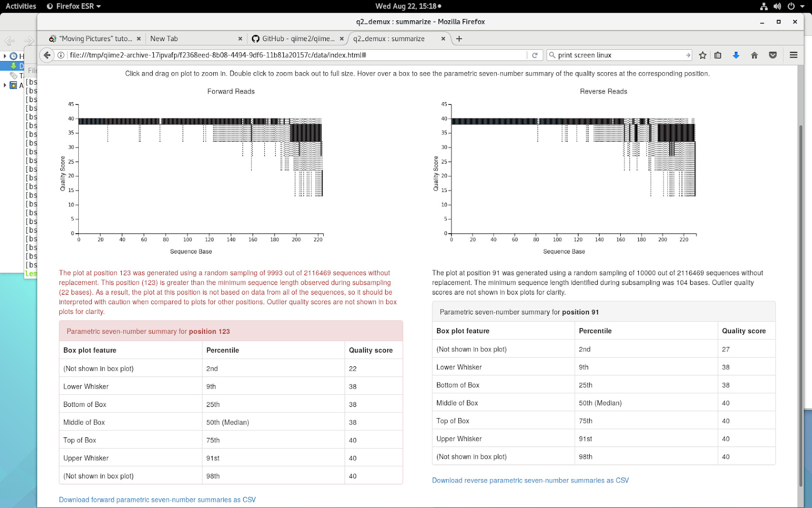Click "Top of Box" in the forward table
Image resolution: width=812 pixels, height=508 pixels.
[x=80, y=440]
